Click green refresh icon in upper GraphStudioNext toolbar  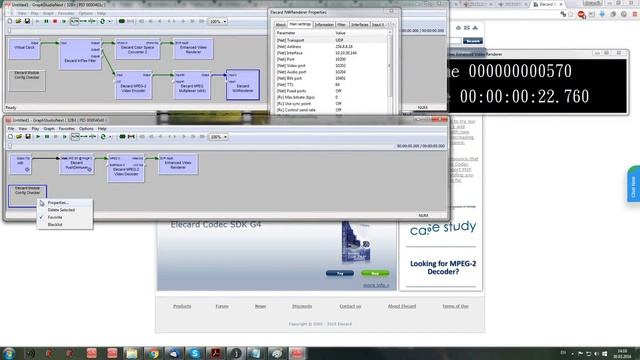[102, 21]
